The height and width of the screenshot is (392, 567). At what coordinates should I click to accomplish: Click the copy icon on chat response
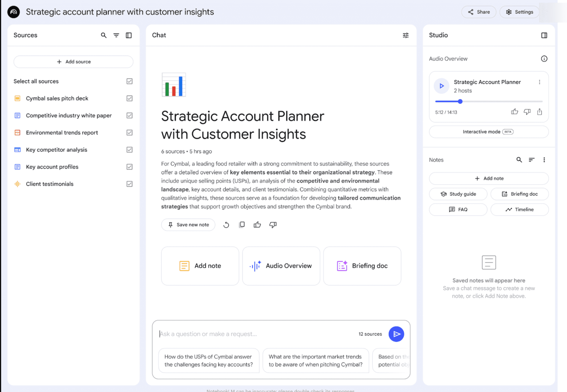point(241,224)
